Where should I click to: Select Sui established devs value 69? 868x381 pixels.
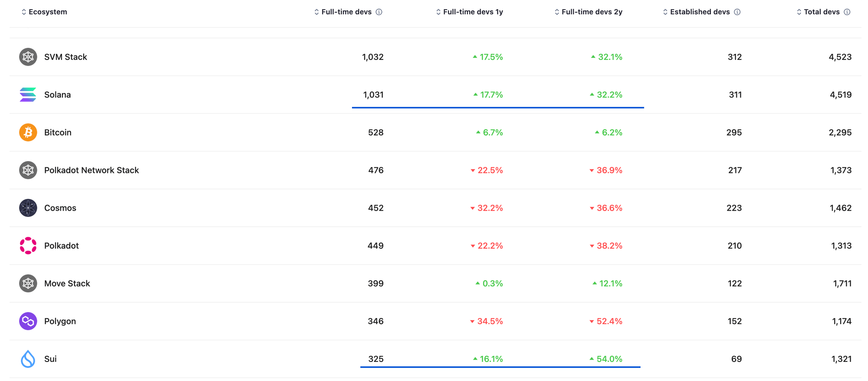click(736, 359)
